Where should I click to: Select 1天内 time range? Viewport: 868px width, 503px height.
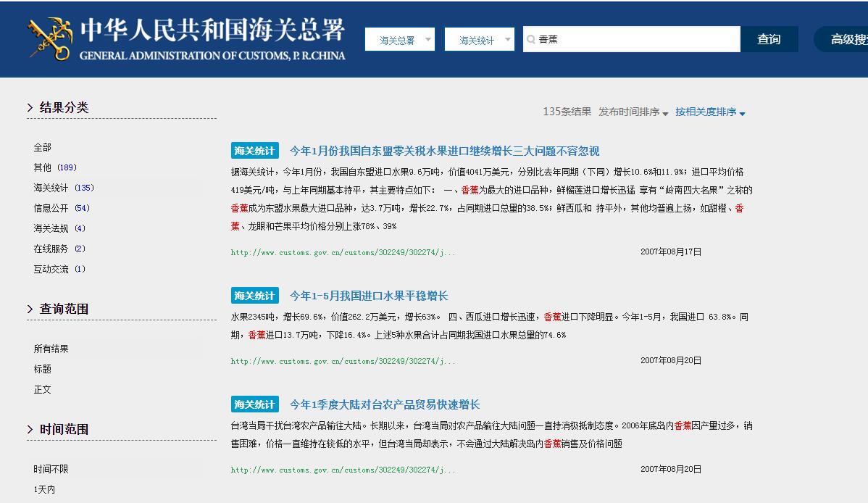[44, 490]
